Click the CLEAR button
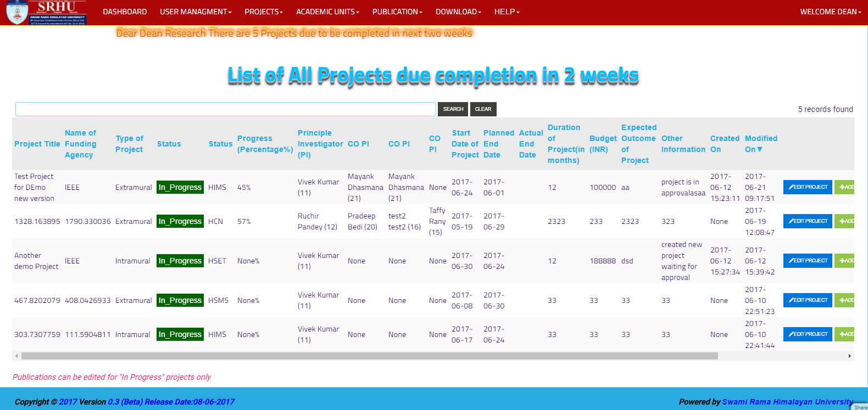 point(483,109)
